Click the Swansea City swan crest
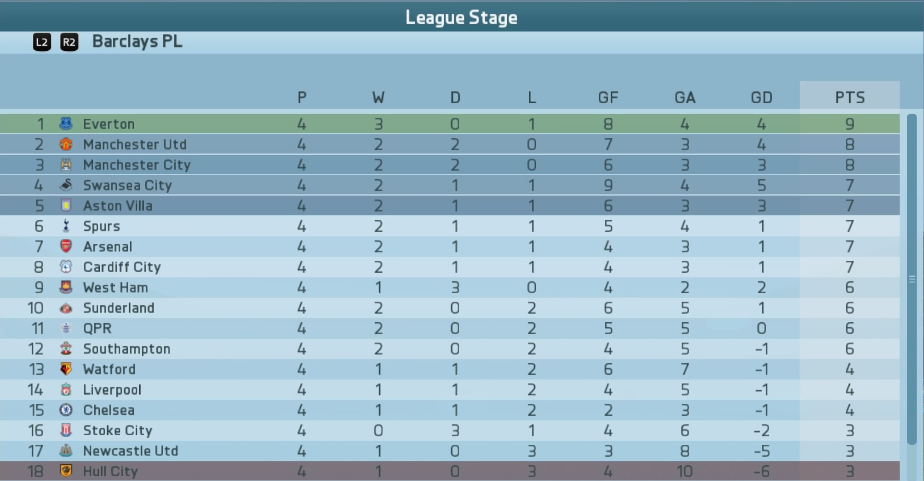This screenshot has height=481, width=924. pos(65,185)
